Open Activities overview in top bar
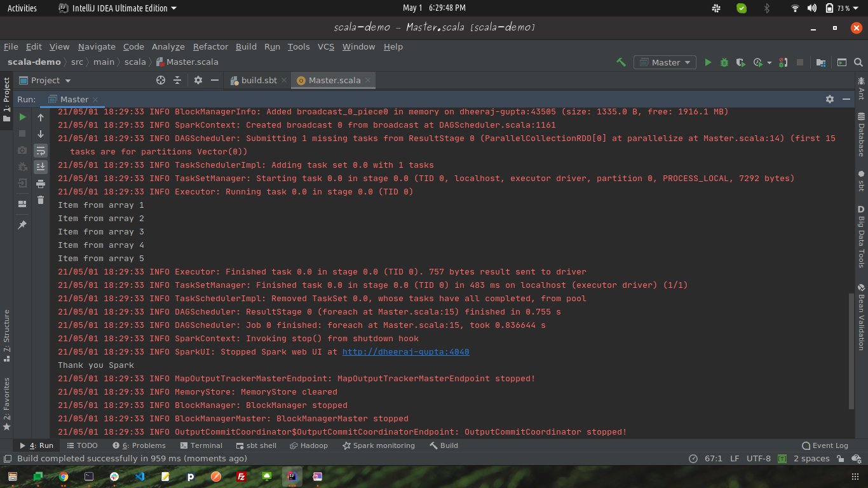 [22, 8]
